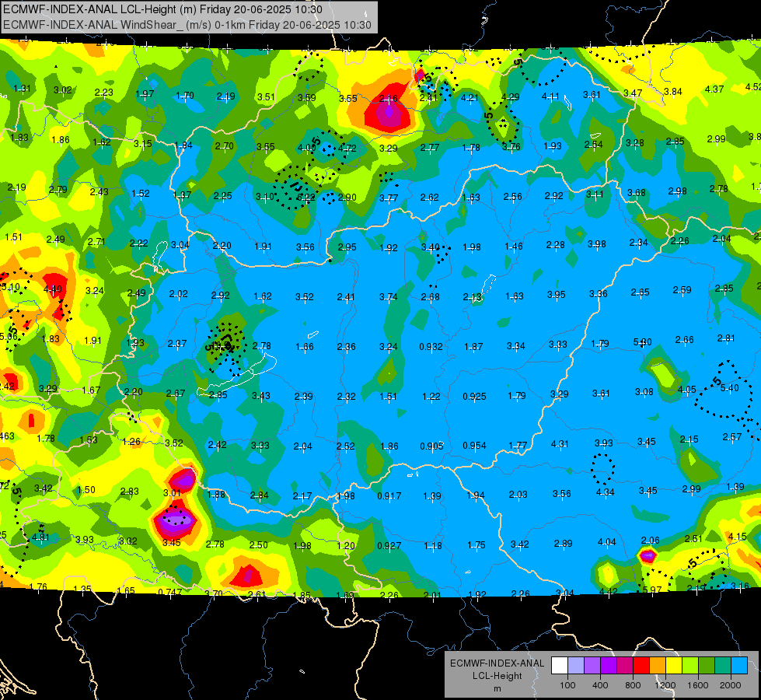The image size is (761, 700).
Task: Click the legend unit label 'm'
Action: click(497, 689)
